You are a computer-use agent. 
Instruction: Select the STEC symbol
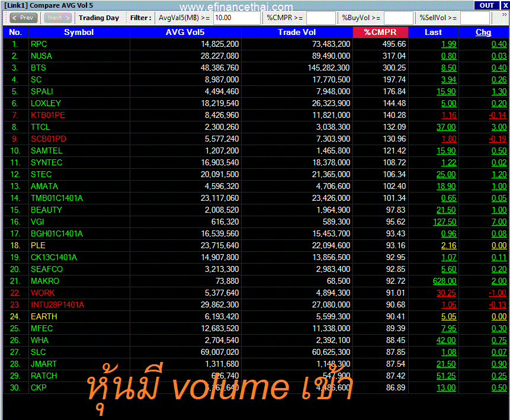tap(41, 174)
